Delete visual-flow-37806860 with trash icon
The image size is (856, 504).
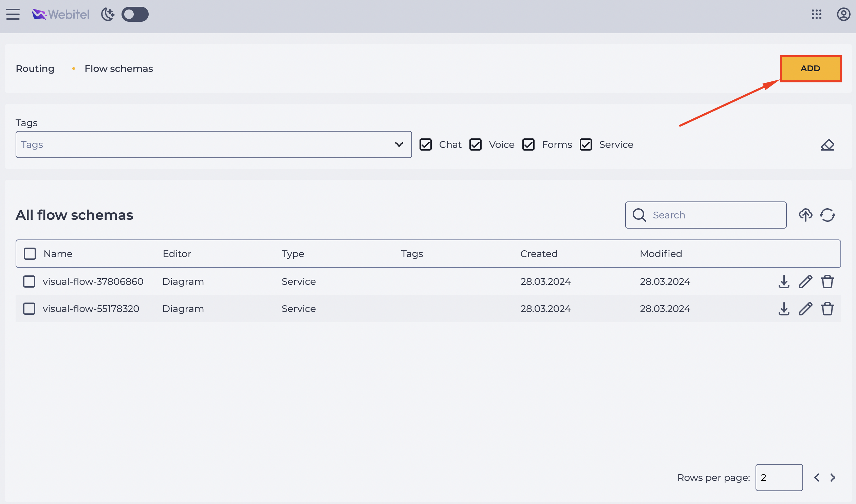pos(827,282)
